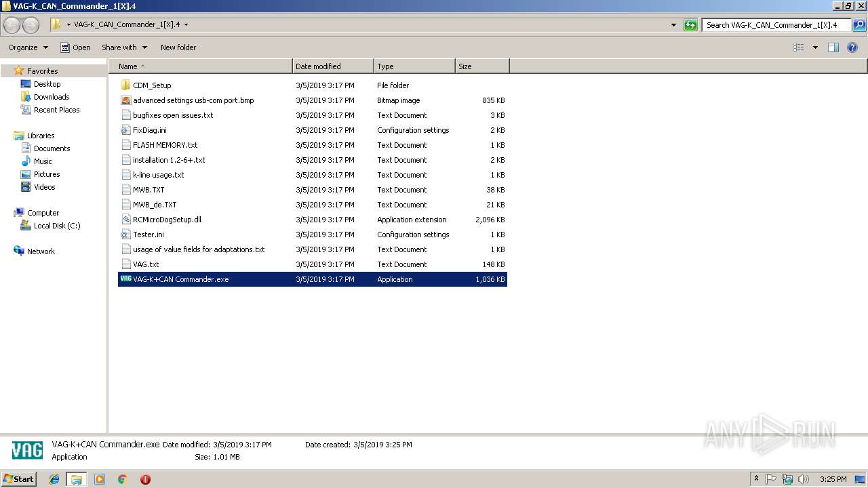The width and height of the screenshot is (868, 488).
Task: Click the File Explorer taskbar button
Action: 77,479
